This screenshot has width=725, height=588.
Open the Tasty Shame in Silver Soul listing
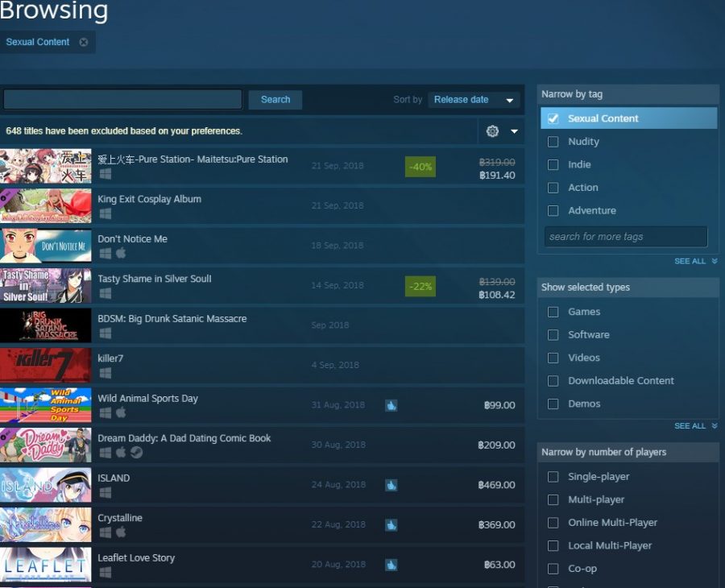(x=155, y=279)
